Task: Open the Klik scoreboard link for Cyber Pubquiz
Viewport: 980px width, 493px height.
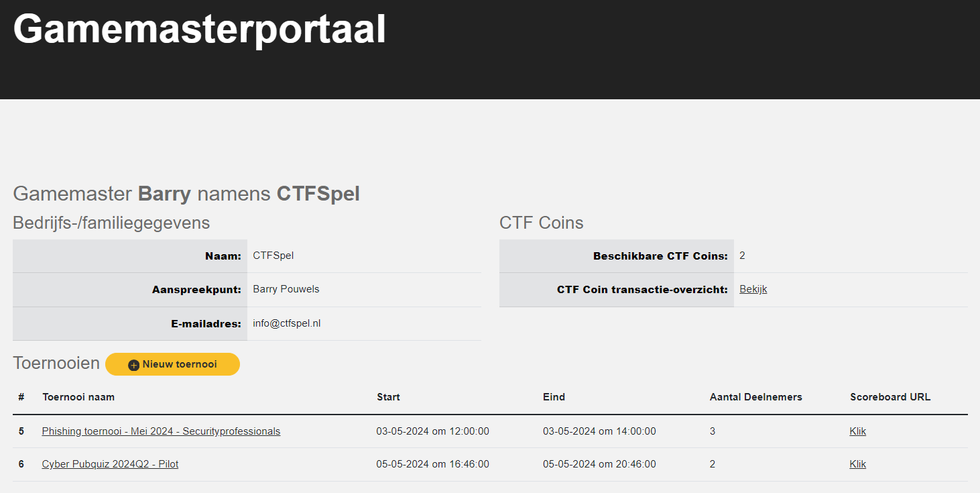Action: [x=857, y=464]
